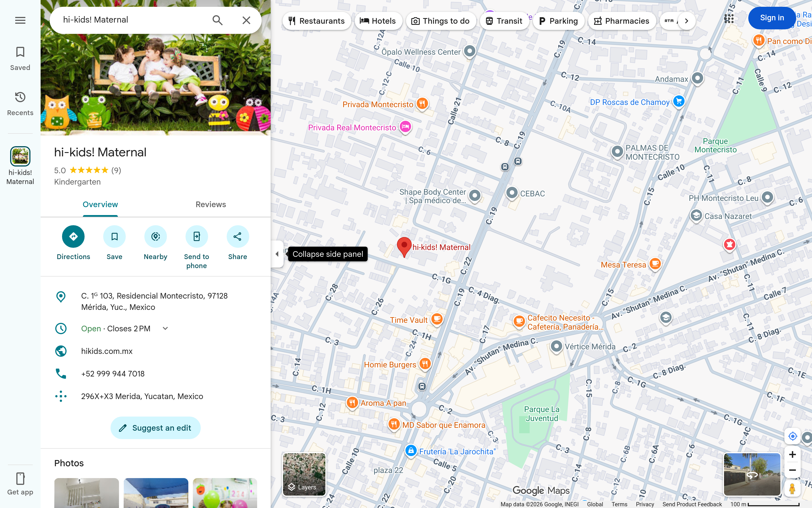Filter map by Restaurants chip
The width and height of the screenshot is (812, 508).
point(316,21)
